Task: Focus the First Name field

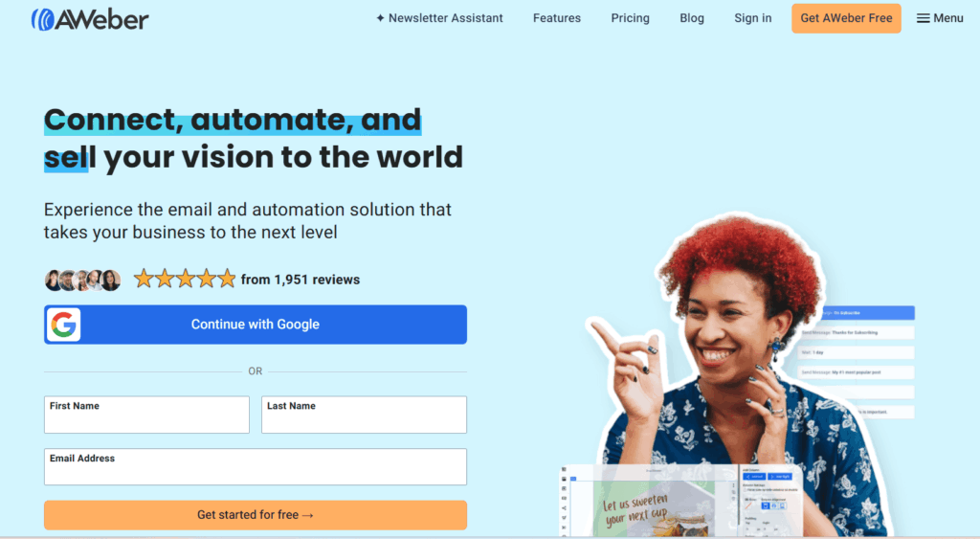Action: [x=146, y=415]
